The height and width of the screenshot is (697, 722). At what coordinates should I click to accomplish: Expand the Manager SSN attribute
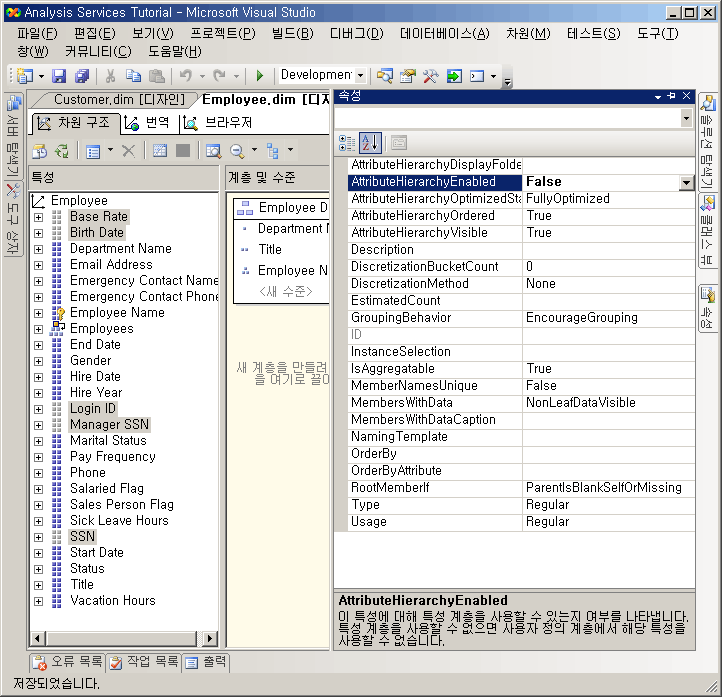[39, 425]
